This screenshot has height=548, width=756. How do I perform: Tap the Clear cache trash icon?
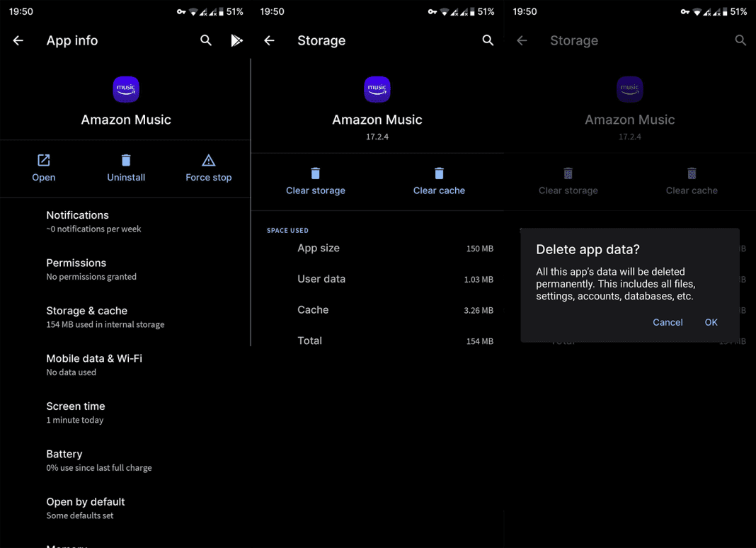coord(439,171)
